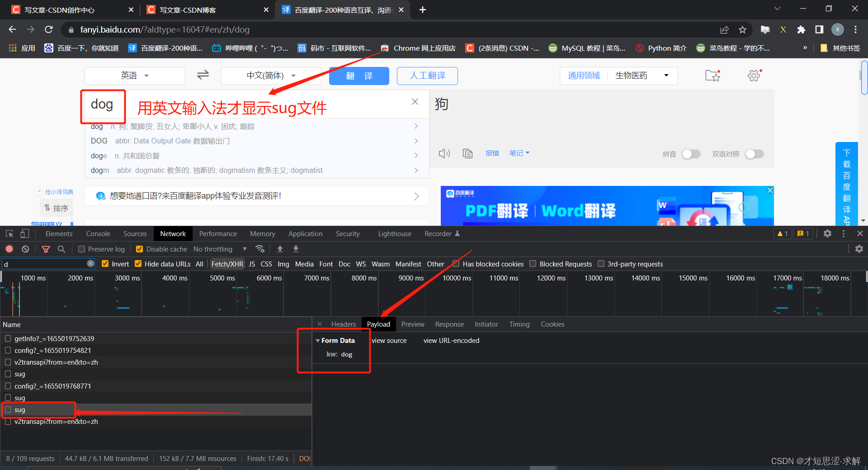Switch to the Elements tab
868x470 pixels.
[x=59, y=234]
